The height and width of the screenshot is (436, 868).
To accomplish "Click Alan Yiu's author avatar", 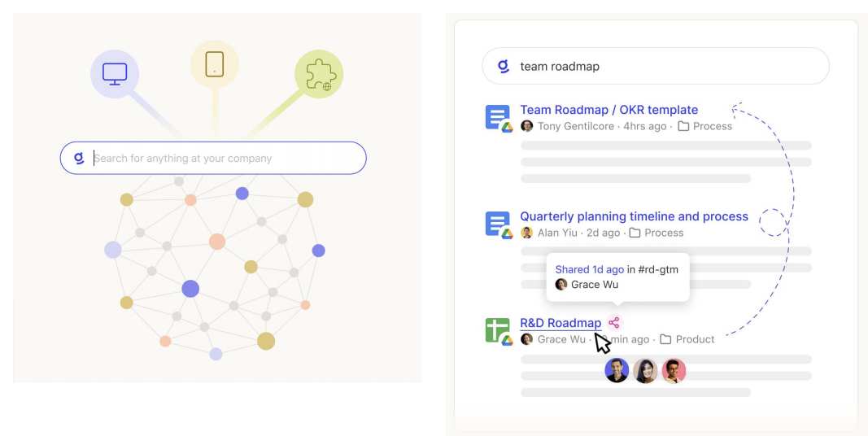I will [x=527, y=233].
